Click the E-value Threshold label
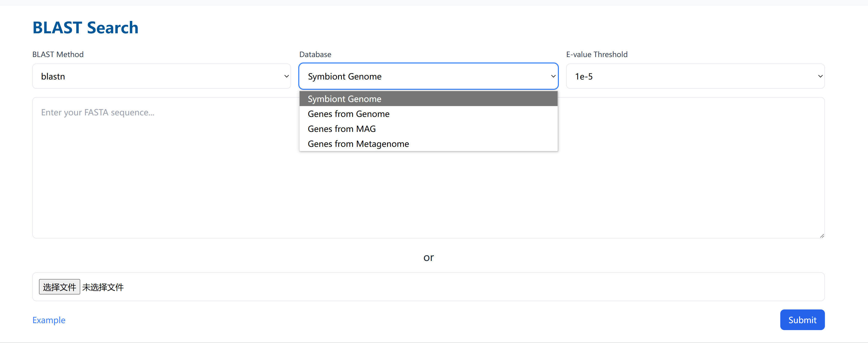 [x=597, y=54]
